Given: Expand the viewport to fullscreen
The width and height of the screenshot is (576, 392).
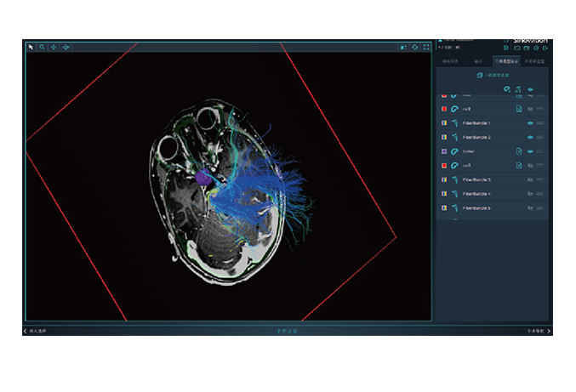Looking at the screenshot, I should pos(426,47).
